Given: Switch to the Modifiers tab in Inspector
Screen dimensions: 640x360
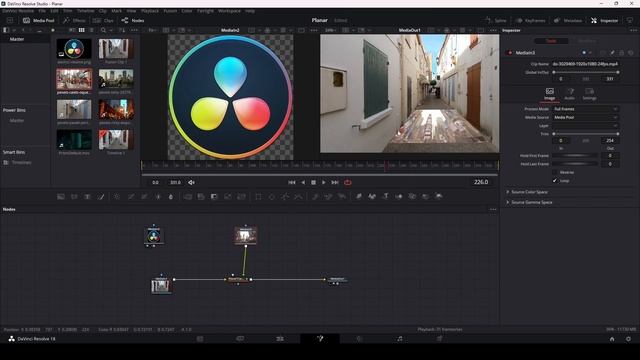Looking at the screenshot, I should coord(587,41).
